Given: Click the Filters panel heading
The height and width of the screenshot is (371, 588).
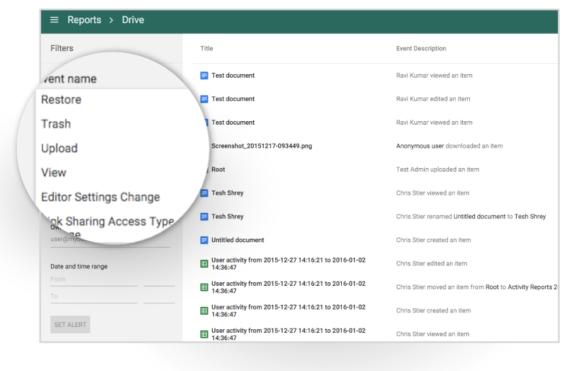Looking at the screenshot, I should [62, 48].
